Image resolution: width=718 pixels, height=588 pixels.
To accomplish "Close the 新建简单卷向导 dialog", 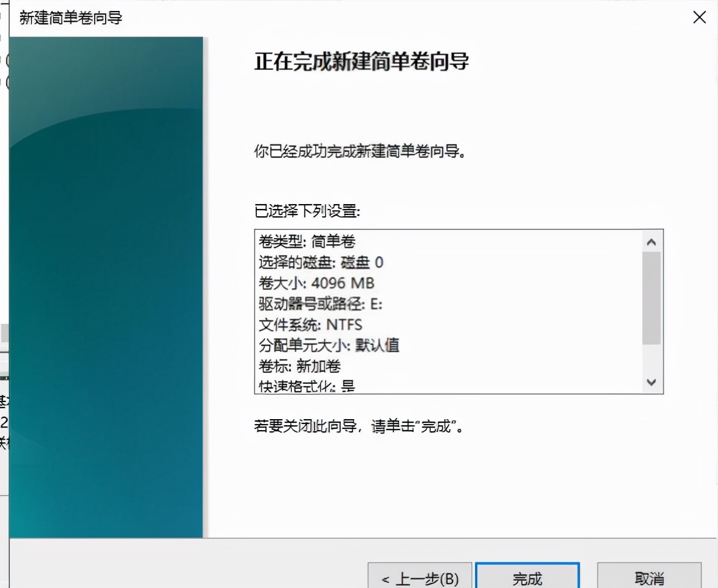I will [x=699, y=18].
